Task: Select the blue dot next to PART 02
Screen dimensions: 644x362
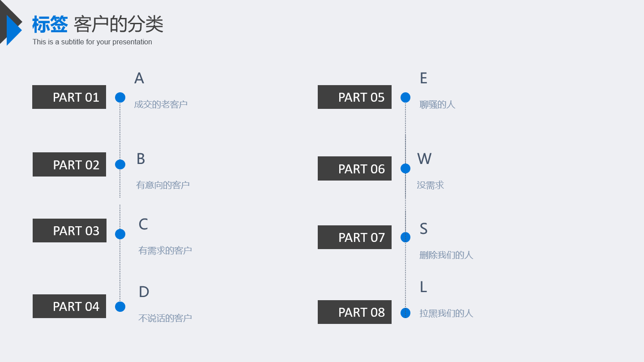Action: (120, 164)
